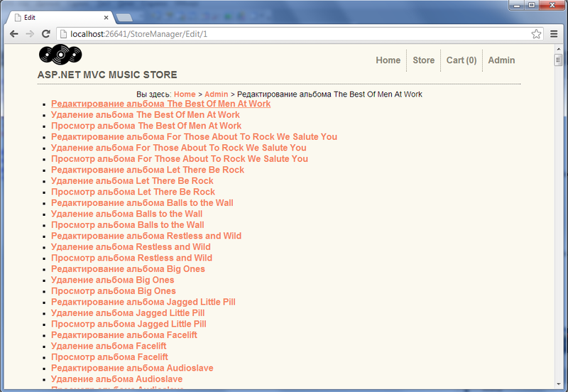The width and height of the screenshot is (568, 392).
Task: Open Просмотр альбома Let There Be Rock
Action: (x=133, y=192)
